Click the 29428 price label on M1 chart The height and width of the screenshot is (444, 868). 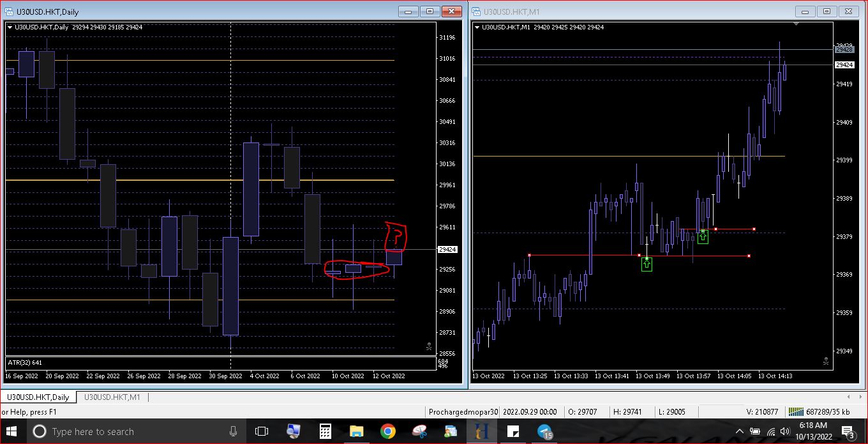tap(844, 49)
